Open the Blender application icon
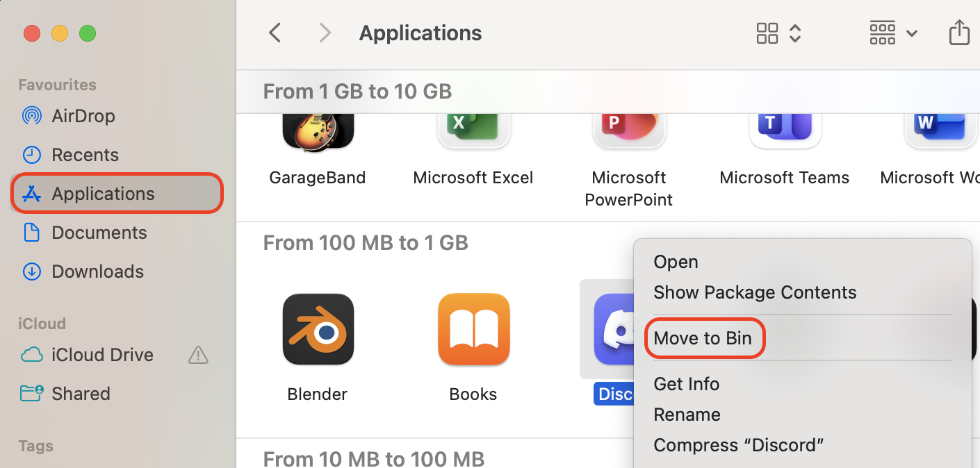The height and width of the screenshot is (468, 980). [x=318, y=329]
